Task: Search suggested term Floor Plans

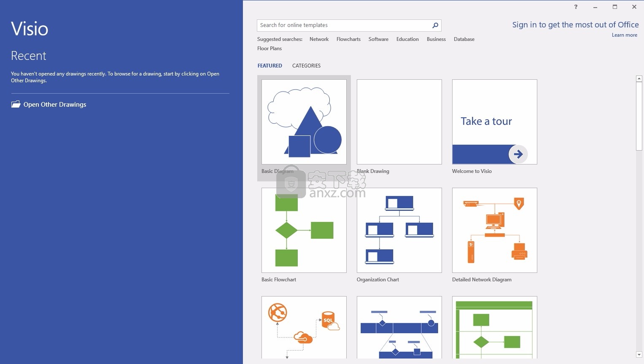Action: [269, 49]
